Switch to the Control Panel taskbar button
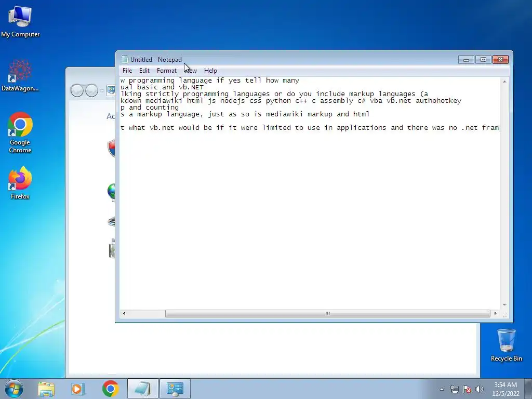 (x=175, y=389)
